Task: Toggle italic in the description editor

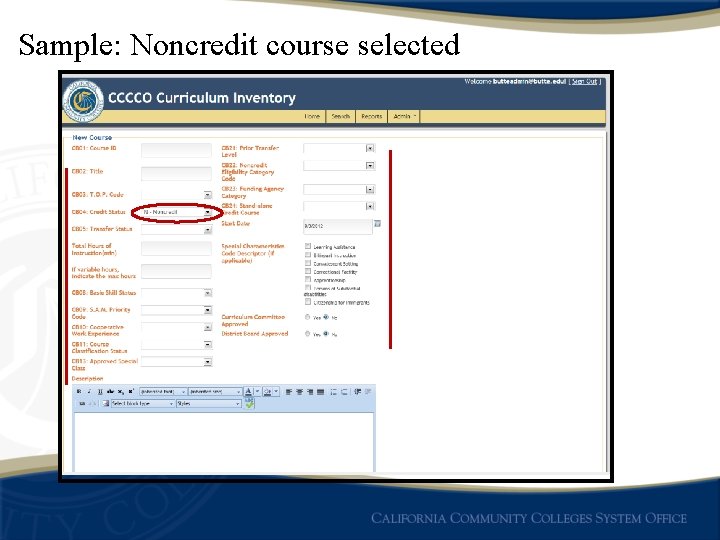Action: click(89, 391)
